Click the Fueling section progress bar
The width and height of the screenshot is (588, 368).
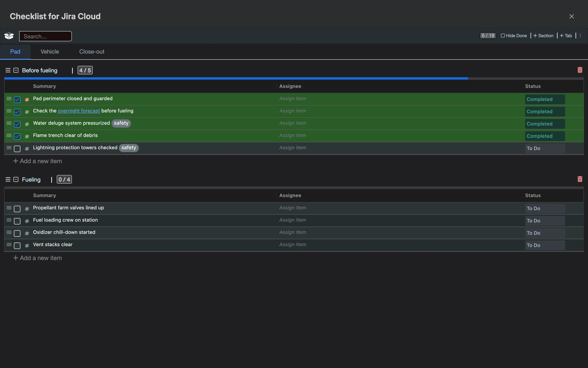click(x=294, y=188)
